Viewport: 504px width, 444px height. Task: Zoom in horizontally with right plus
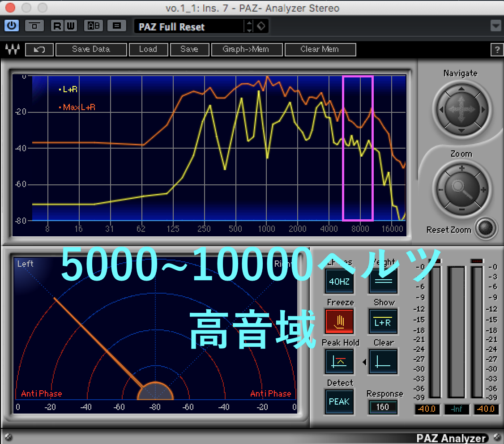pos(483,190)
